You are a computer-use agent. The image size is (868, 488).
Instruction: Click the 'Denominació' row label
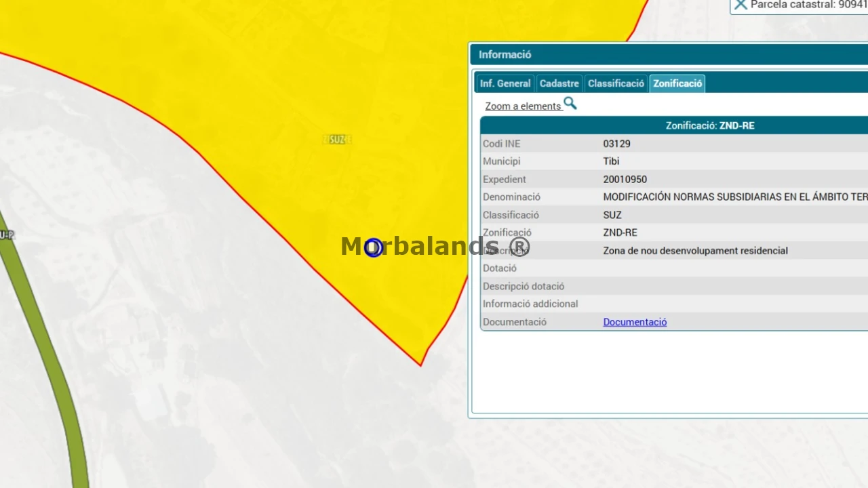[x=511, y=197]
